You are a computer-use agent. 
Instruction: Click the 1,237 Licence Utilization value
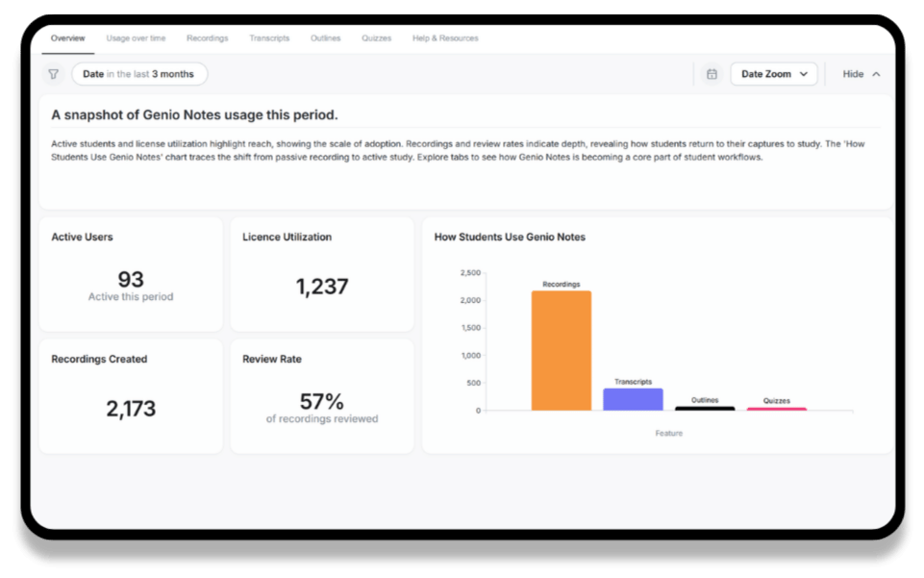point(322,287)
